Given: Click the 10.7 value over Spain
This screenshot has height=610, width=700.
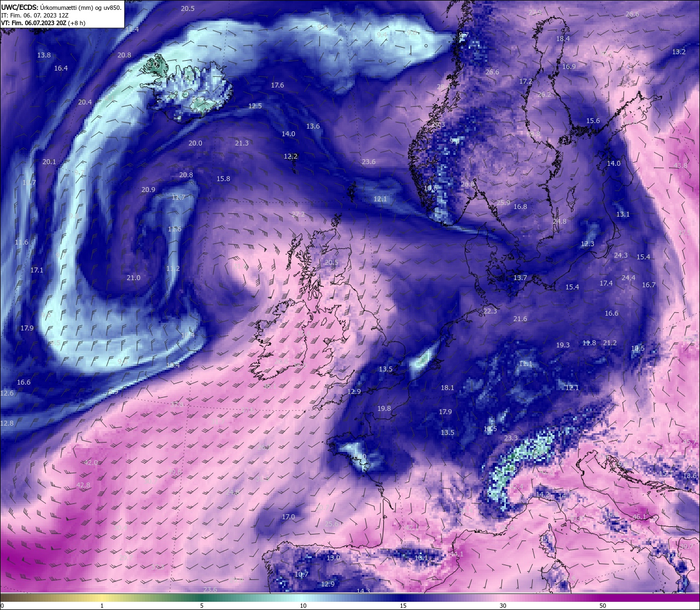Looking at the screenshot, I should point(301,574).
